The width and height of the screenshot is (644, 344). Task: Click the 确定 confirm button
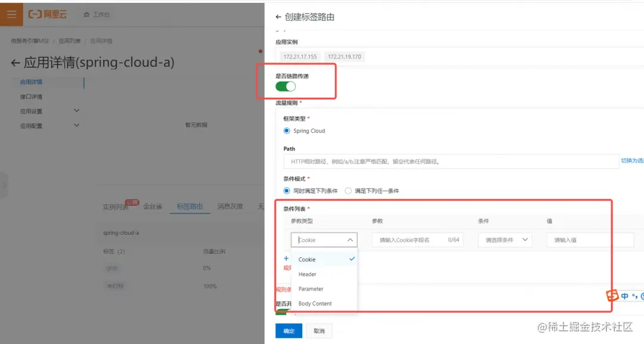pos(289,331)
